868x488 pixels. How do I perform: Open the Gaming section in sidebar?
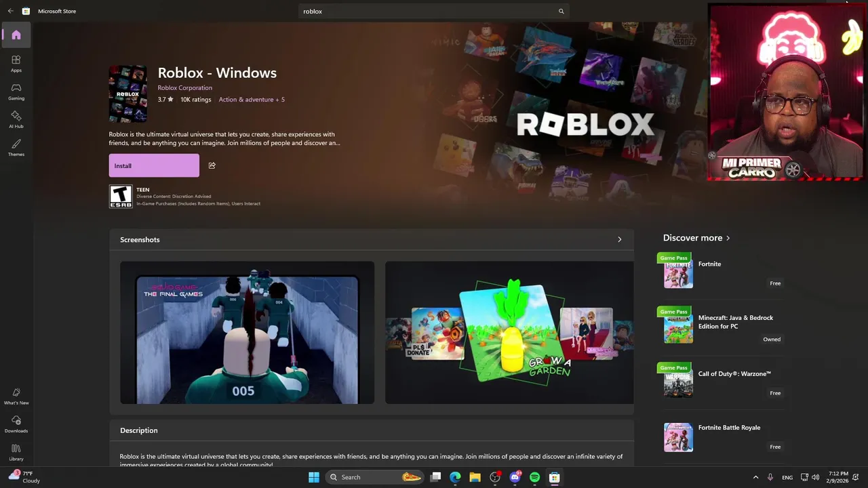click(x=16, y=91)
